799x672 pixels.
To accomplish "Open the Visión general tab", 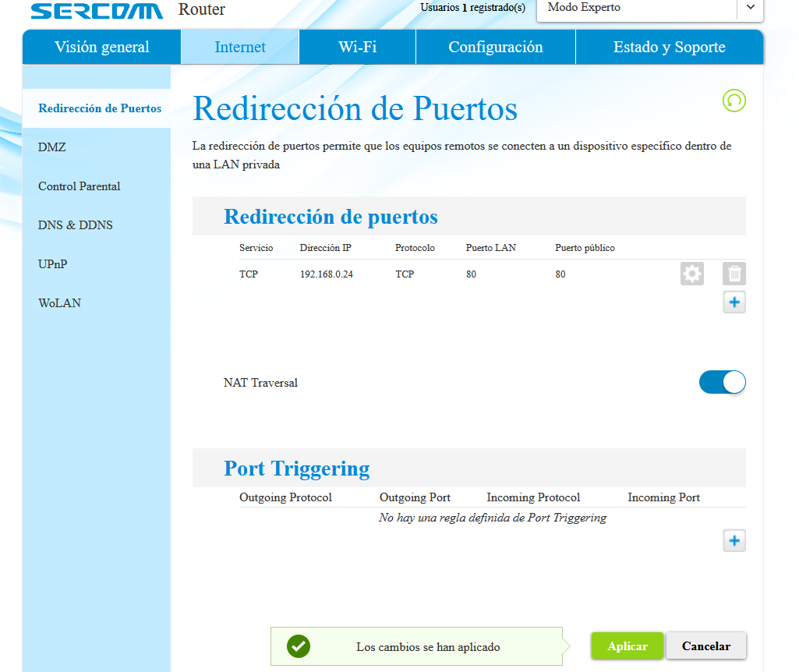I will [102, 48].
